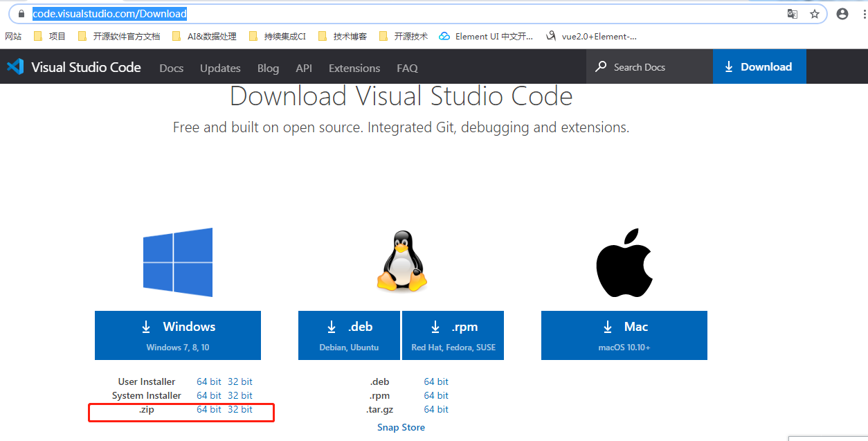The image size is (868, 441).
Task: Click the translate page icon in address bar
Action: (x=793, y=14)
